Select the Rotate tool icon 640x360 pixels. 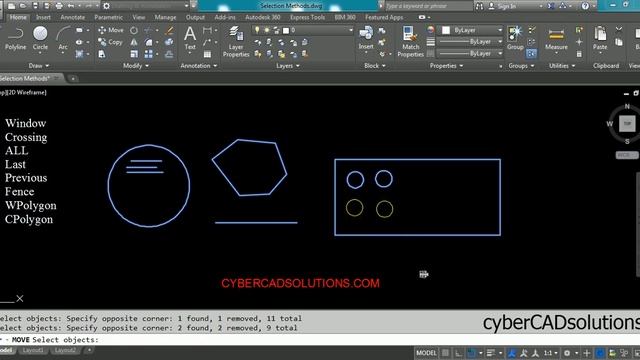[x=134, y=30]
